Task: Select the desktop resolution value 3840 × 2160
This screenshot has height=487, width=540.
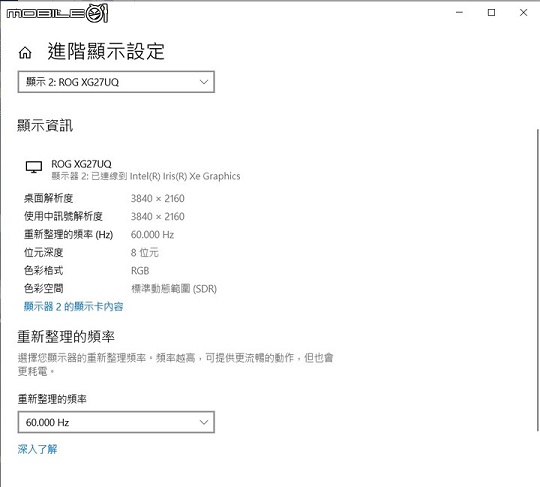Action: [158, 198]
